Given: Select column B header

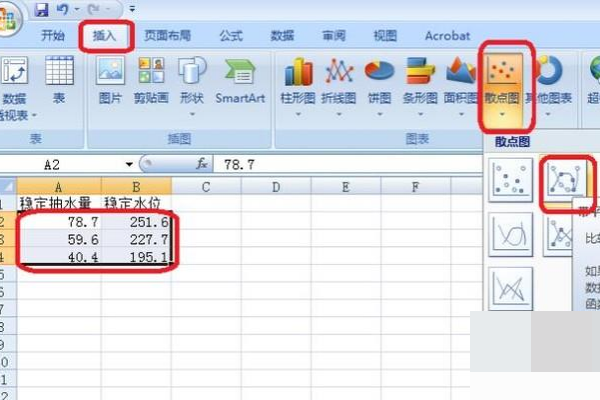Looking at the screenshot, I should point(136,187).
